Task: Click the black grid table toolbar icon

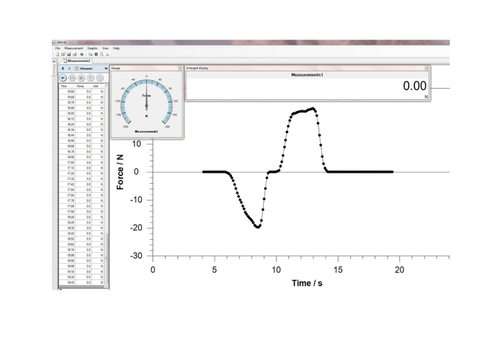Action: (96, 54)
